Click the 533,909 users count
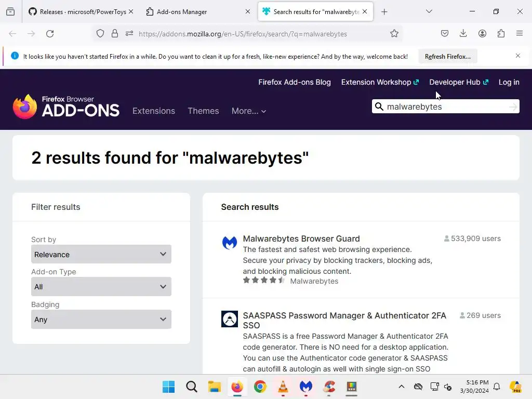 coord(472,238)
